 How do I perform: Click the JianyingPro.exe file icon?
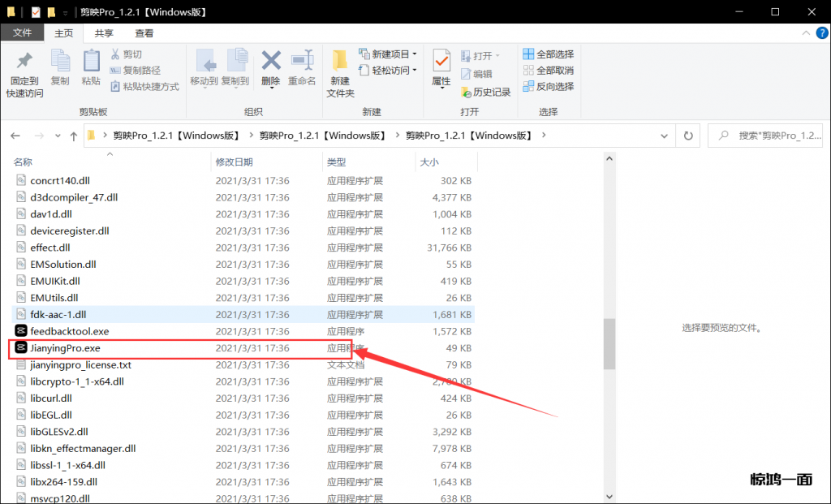(21, 348)
